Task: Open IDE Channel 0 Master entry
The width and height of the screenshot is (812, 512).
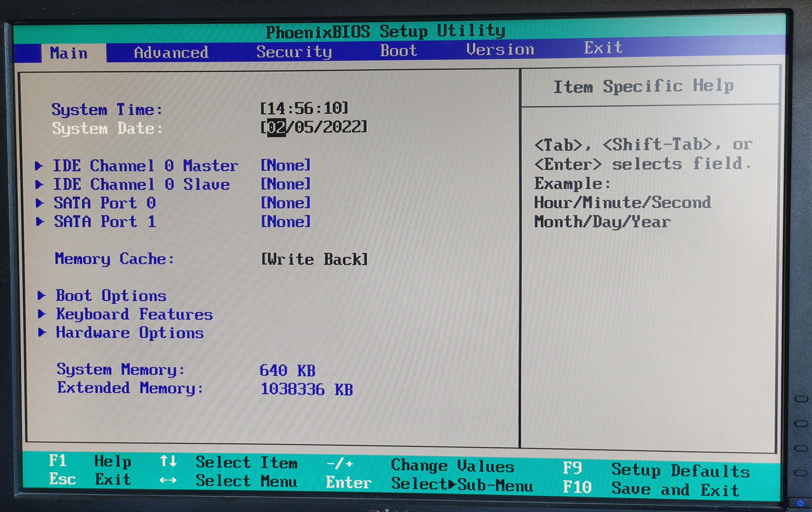Action: pyautogui.click(x=146, y=166)
